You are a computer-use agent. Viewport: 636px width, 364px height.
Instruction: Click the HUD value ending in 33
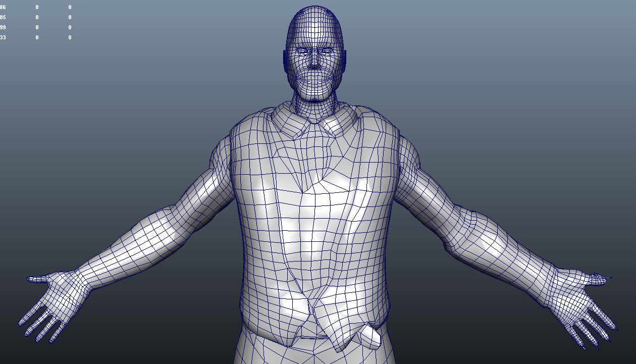(x=3, y=38)
